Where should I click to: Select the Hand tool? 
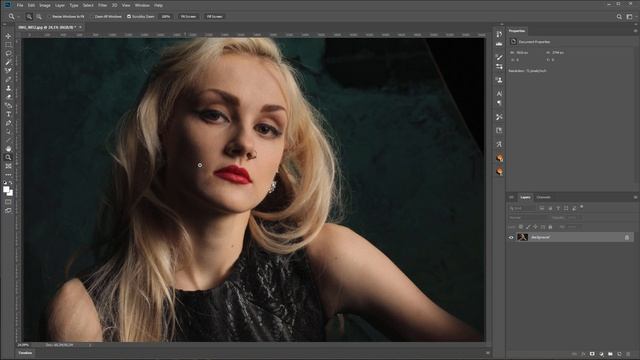8,149
